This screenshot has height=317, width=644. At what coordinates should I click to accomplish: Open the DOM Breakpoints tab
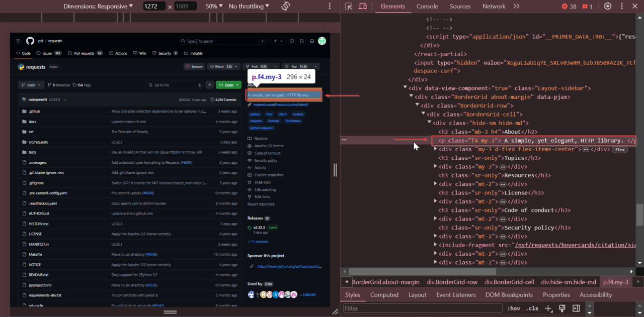click(509, 295)
